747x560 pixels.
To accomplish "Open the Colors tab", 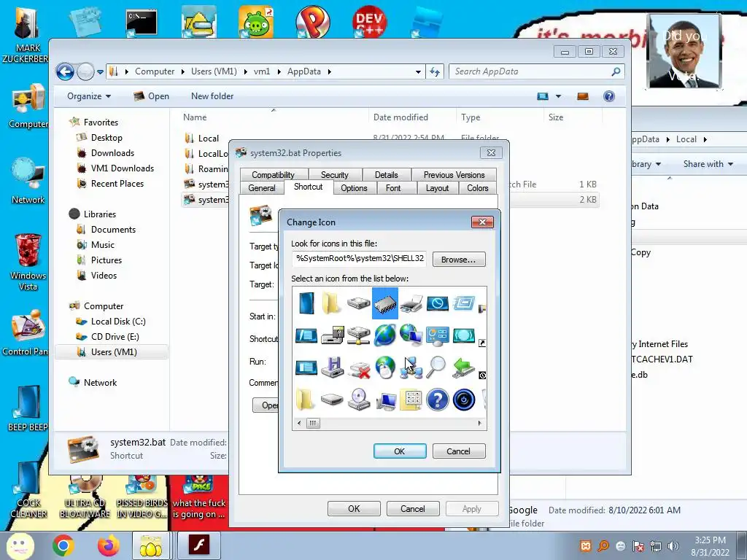I will point(478,188).
